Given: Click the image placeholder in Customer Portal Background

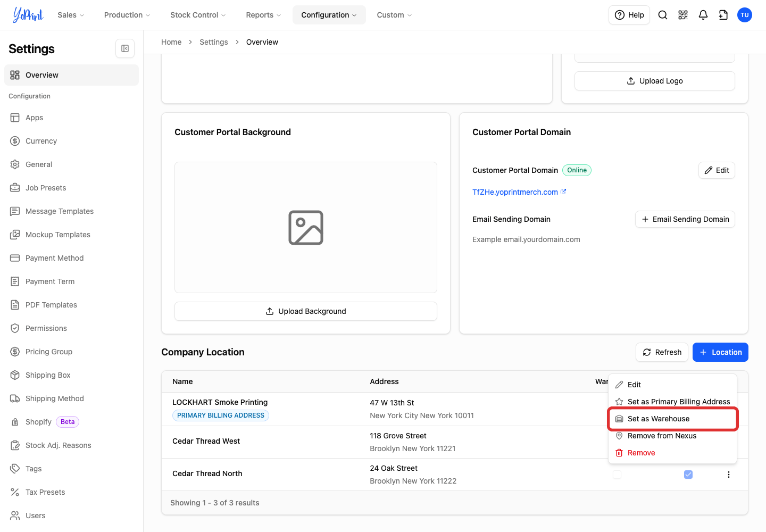Looking at the screenshot, I should (306, 228).
